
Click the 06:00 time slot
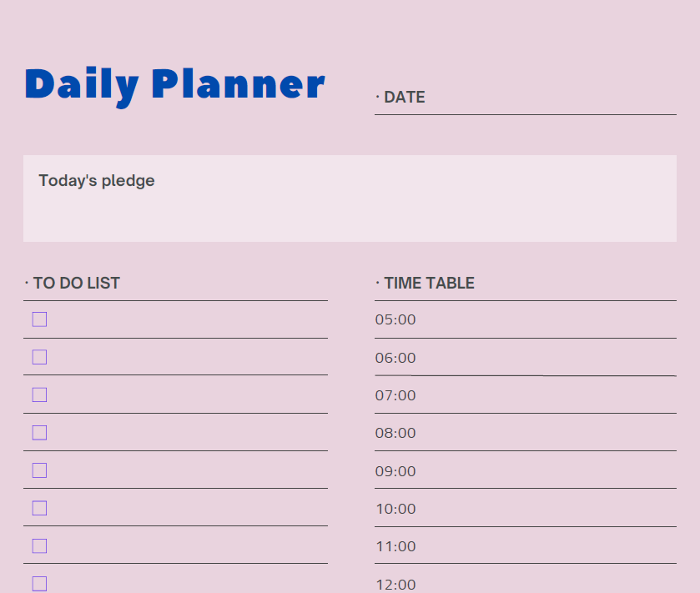[525, 358]
